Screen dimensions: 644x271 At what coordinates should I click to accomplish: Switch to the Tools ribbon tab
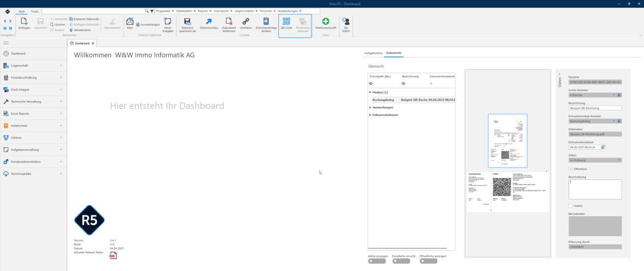point(34,11)
